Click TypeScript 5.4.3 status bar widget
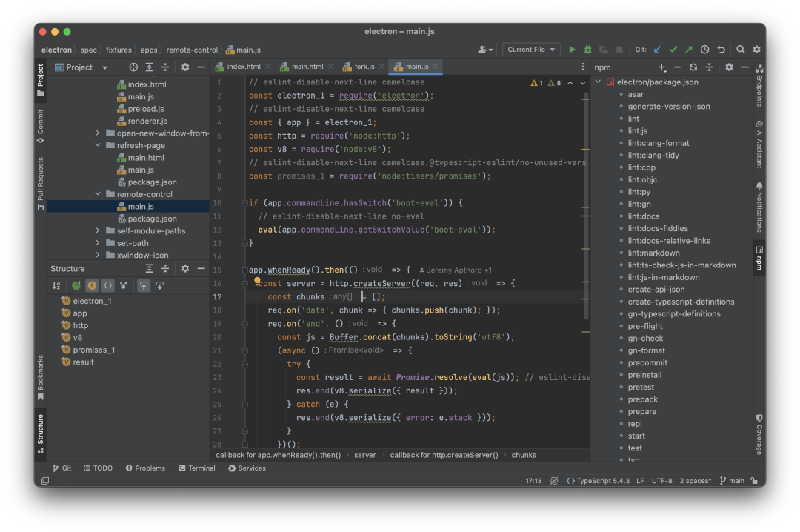Screen dimensions: 800x532 pyautogui.click(x=598, y=481)
